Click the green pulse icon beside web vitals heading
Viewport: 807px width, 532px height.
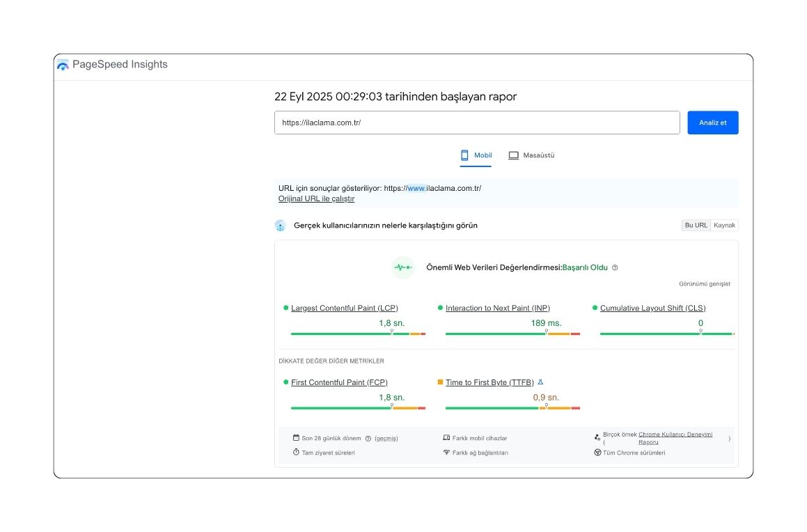[402, 267]
